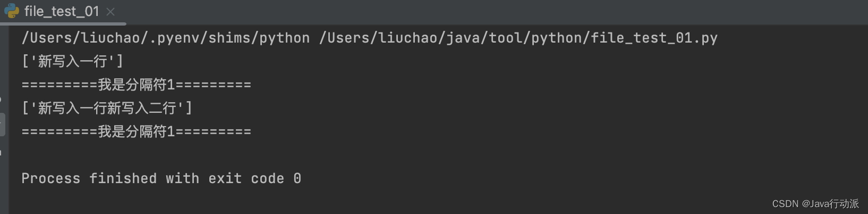Click the CSDN @Java行动派 watermark

point(815,204)
